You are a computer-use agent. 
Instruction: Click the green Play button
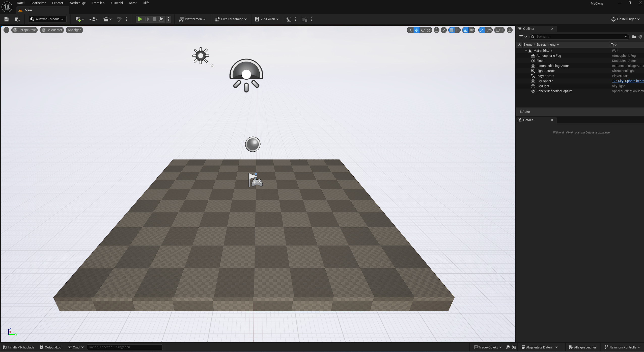pyautogui.click(x=140, y=19)
